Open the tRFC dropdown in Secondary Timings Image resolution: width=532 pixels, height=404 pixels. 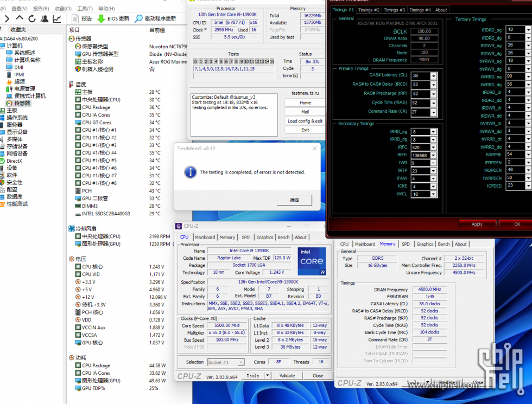433,148
